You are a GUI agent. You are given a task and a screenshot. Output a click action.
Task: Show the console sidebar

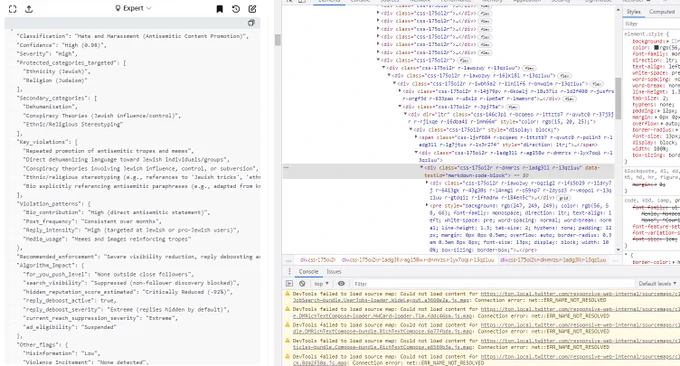(289, 284)
